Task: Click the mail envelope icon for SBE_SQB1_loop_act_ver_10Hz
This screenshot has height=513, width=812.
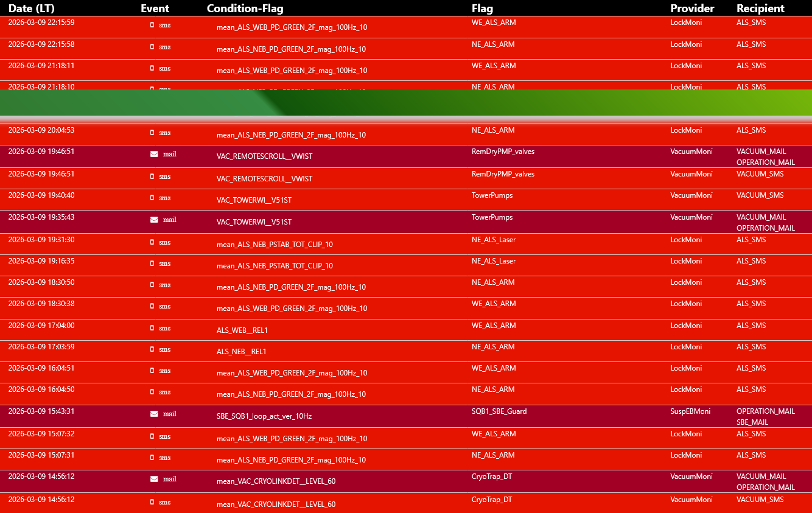Action: (x=154, y=414)
